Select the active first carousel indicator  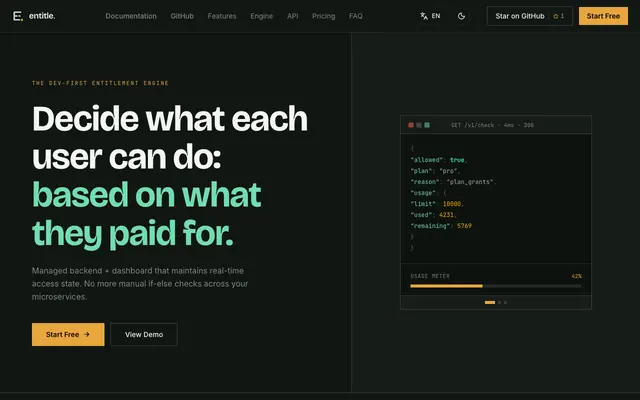[490, 302]
